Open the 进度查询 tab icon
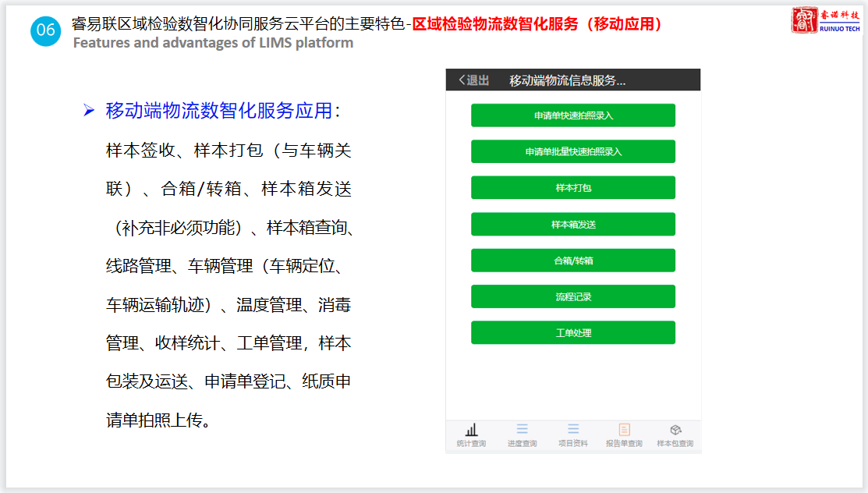 (x=522, y=430)
